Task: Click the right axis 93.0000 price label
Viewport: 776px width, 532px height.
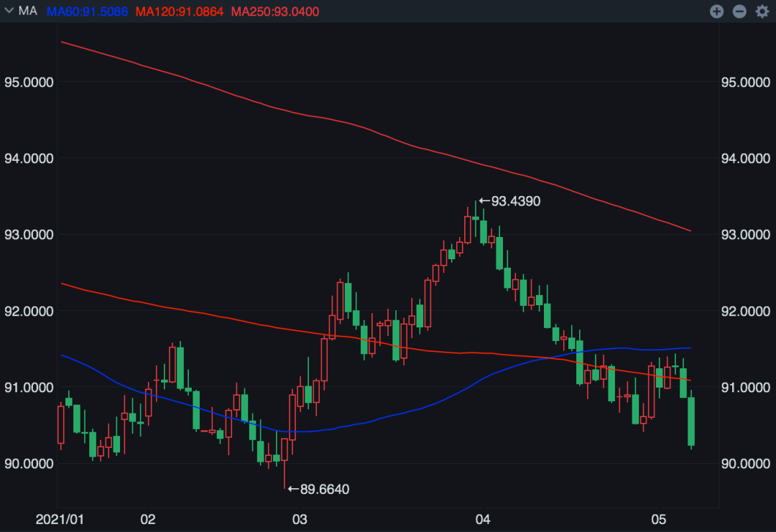Action: click(744, 235)
